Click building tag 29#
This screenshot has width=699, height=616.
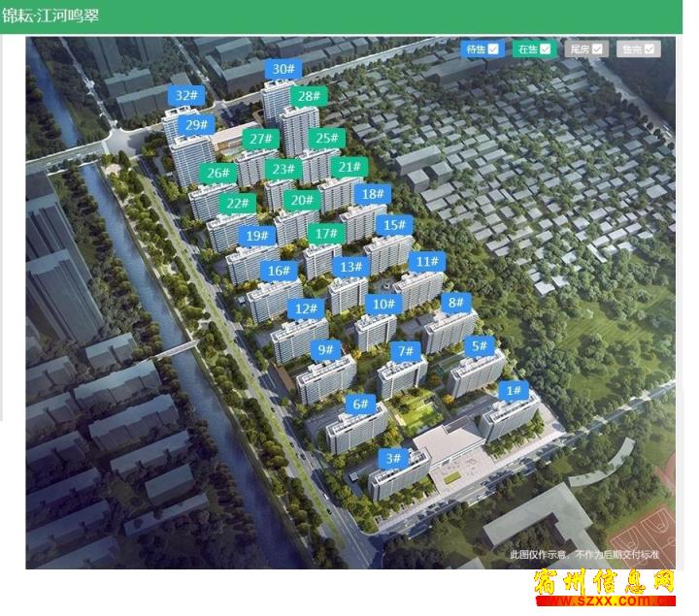pyautogui.click(x=197, y=124)
